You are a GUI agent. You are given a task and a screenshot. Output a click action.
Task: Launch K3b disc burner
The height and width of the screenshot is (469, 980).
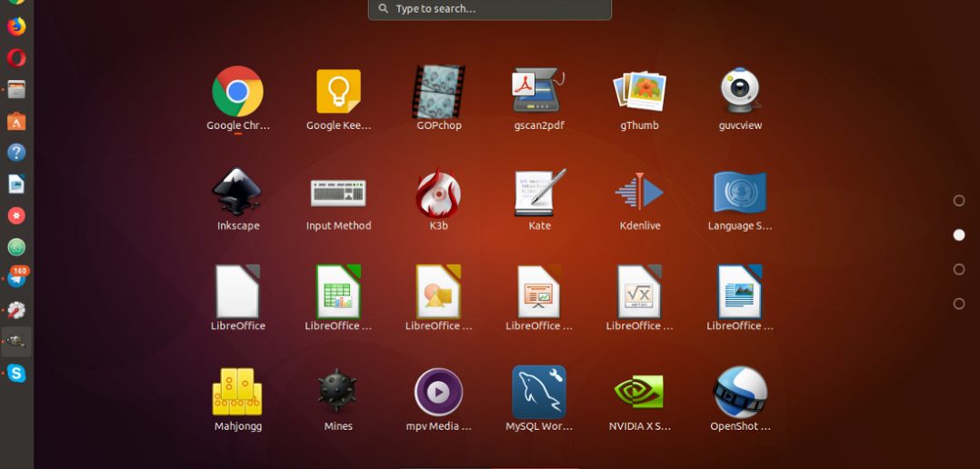point(439,193)
